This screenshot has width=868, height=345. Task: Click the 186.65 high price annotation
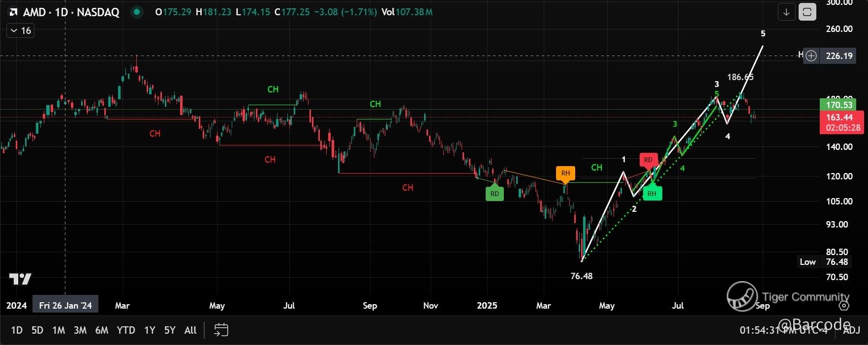pos(740,77)
